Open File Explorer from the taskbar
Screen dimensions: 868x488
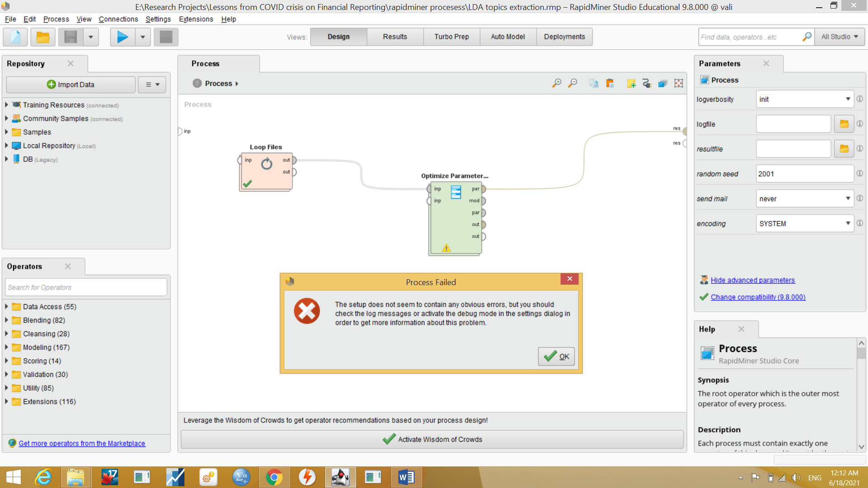(75, 477)
